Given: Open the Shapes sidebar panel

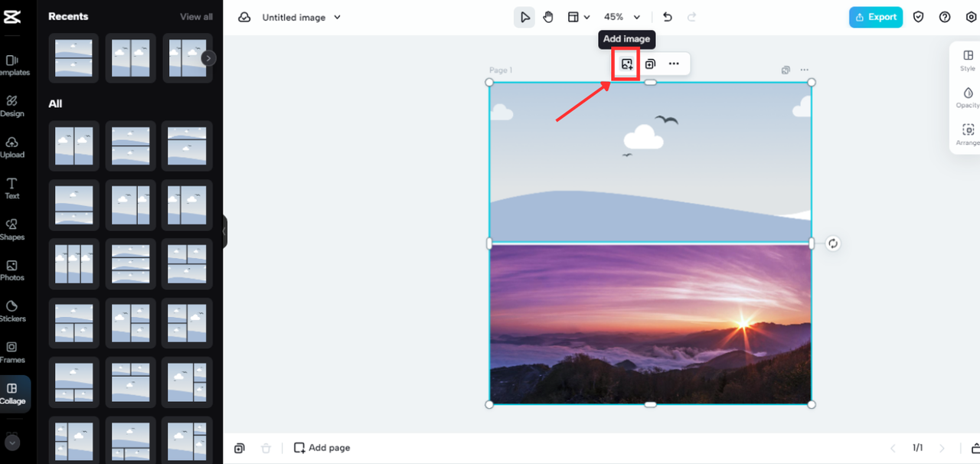Looking at the screenshot, I should [12, 230].
